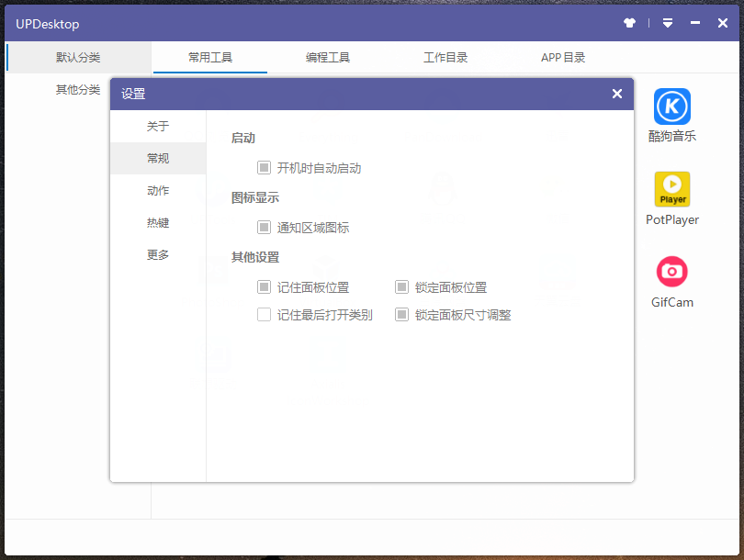Minimize the UPDesktop window
This screenshot has height=560, width=744.
coord(695,23)
